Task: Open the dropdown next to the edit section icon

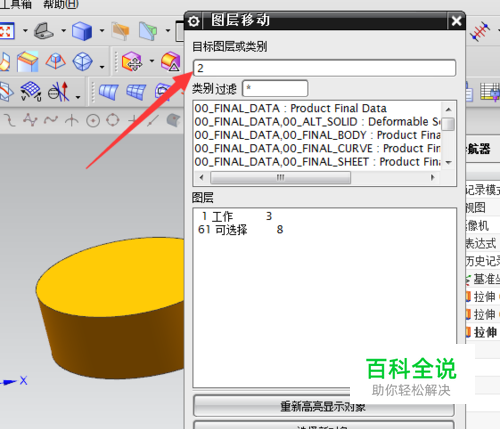Action: 168,31
